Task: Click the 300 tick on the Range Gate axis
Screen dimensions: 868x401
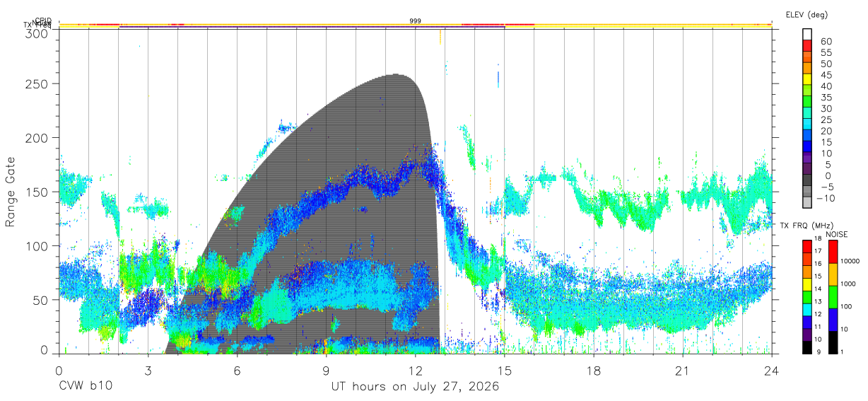Action: pyautogui.click(x=35, y=33)
